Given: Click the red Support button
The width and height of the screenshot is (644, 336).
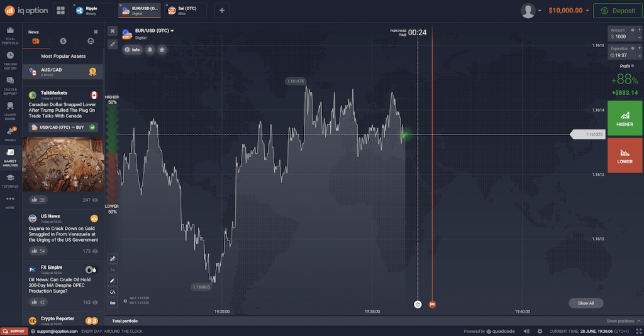Looking at the screenshot, I should (14, 331).
